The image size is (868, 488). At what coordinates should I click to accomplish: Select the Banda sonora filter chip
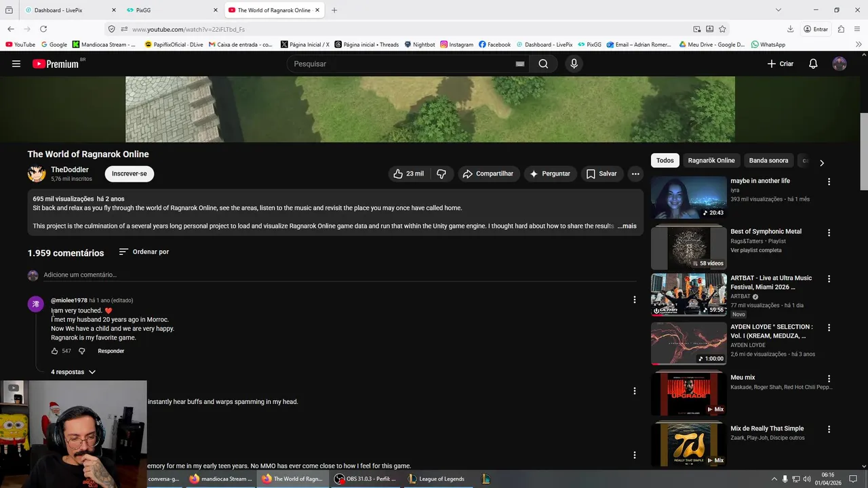(x=768, y=161)
